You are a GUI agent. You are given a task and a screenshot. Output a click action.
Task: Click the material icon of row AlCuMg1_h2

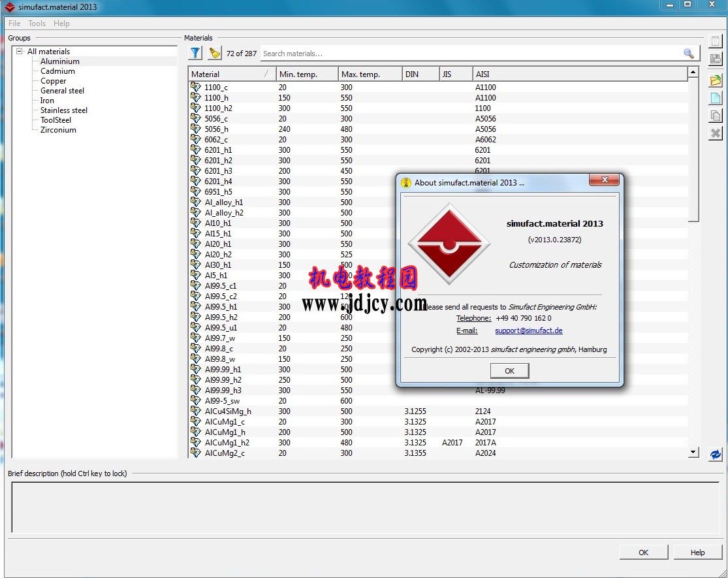(x=195, y=442)
